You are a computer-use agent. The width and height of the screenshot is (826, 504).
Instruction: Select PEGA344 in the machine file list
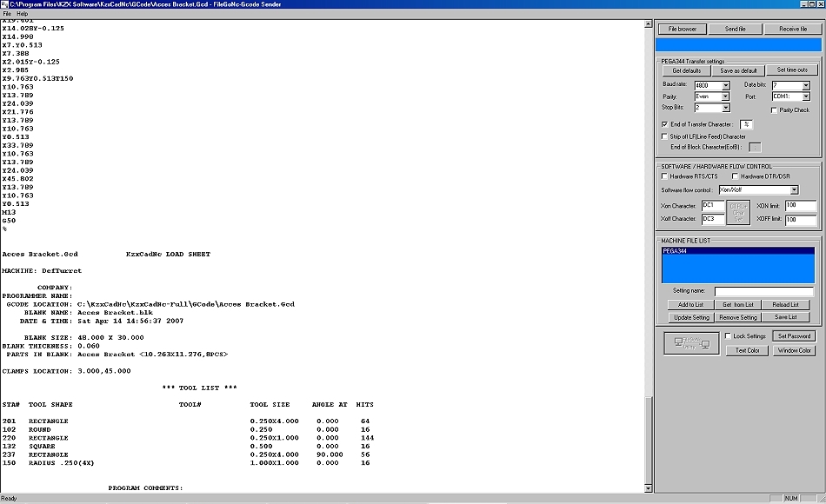pos(737,251)
